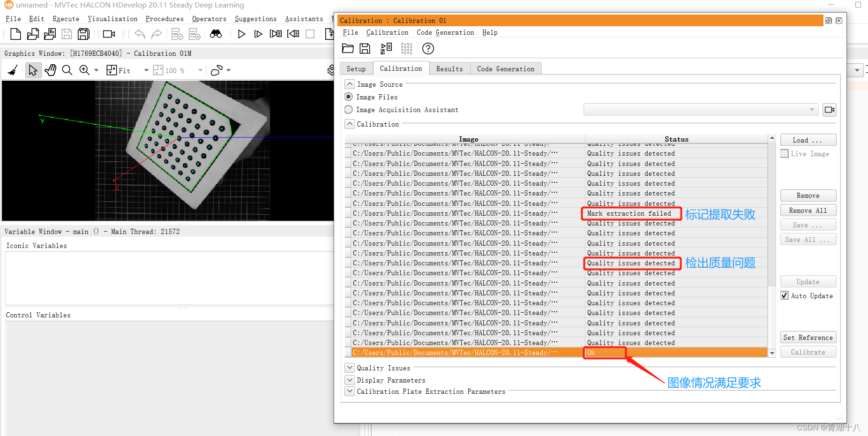The image size is (868, 436).
Task: Open the 100 % window size dropdown
Action: point(200,70)
